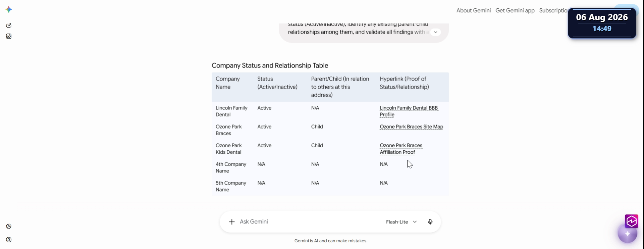Click the Company Status and Relationship Table heading
This screenshot has width=644, height=249.
(x=270, y=65)
